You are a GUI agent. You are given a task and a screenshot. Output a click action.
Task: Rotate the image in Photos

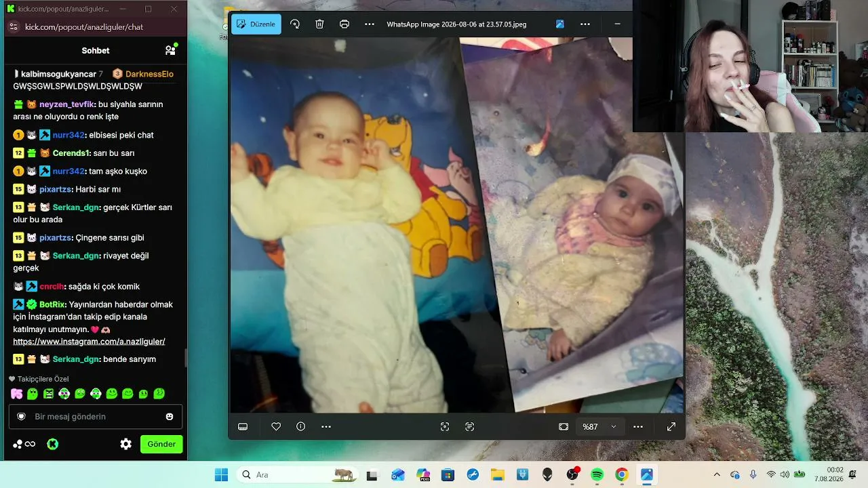(295, 24)
